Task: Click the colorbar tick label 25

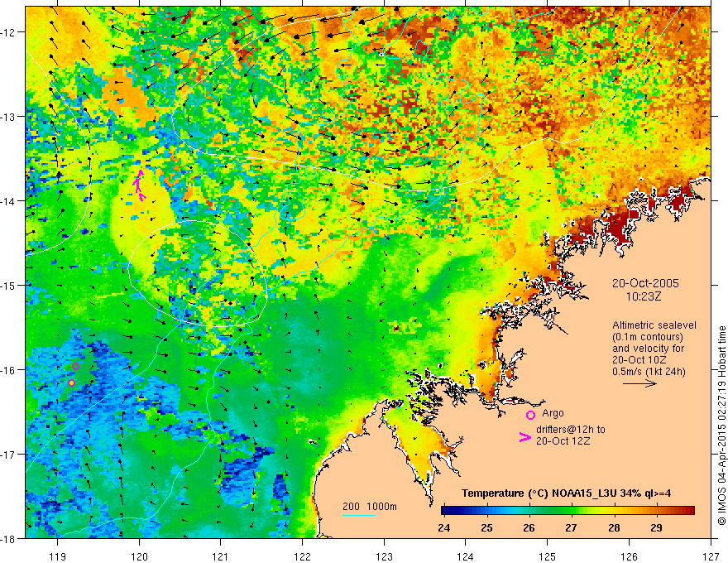Action: click(x=486, y=528)
